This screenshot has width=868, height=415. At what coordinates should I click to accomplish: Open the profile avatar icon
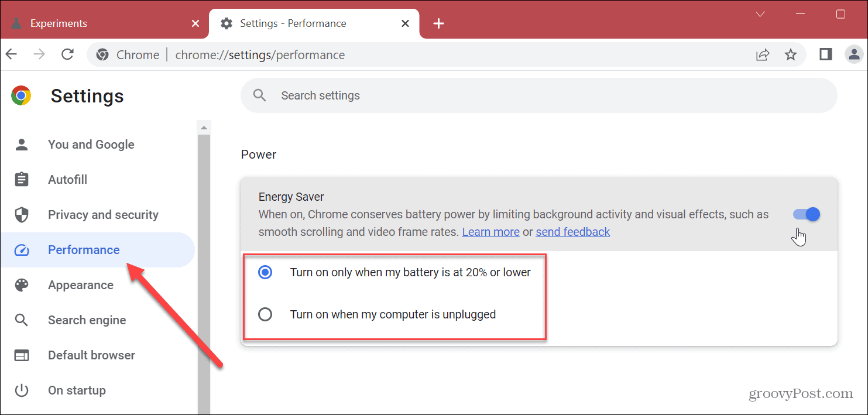tap(855, 54)
